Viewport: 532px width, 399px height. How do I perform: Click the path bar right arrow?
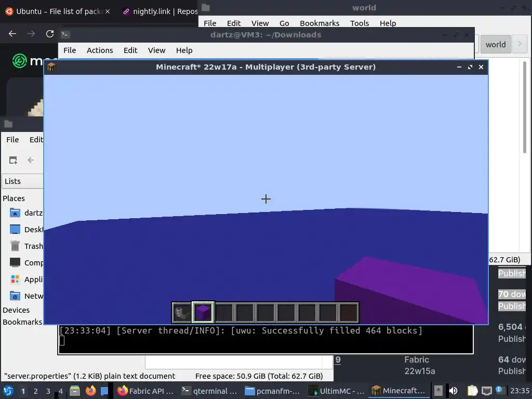coord(520,44)
